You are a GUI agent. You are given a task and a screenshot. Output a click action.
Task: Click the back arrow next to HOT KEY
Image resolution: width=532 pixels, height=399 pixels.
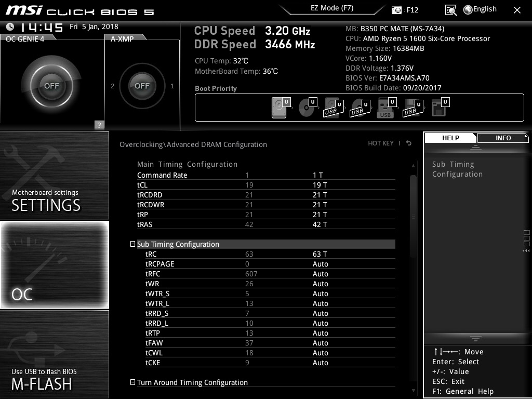click(409, 143)
